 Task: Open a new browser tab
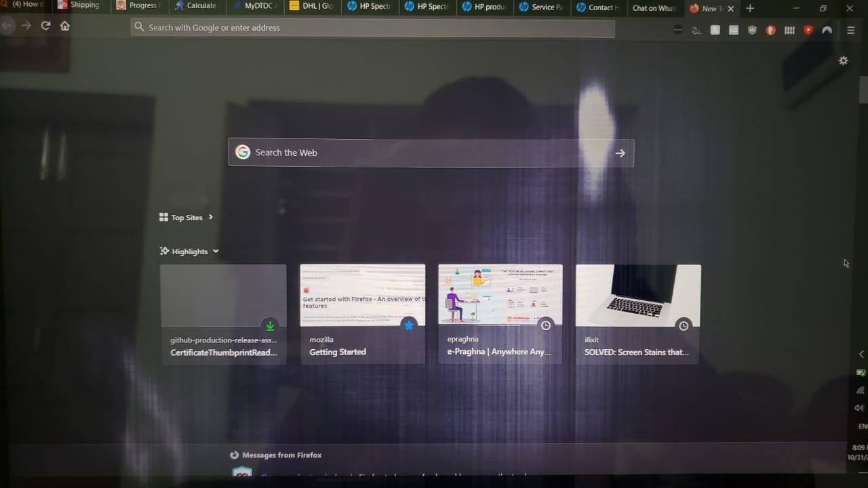(750, 8)
